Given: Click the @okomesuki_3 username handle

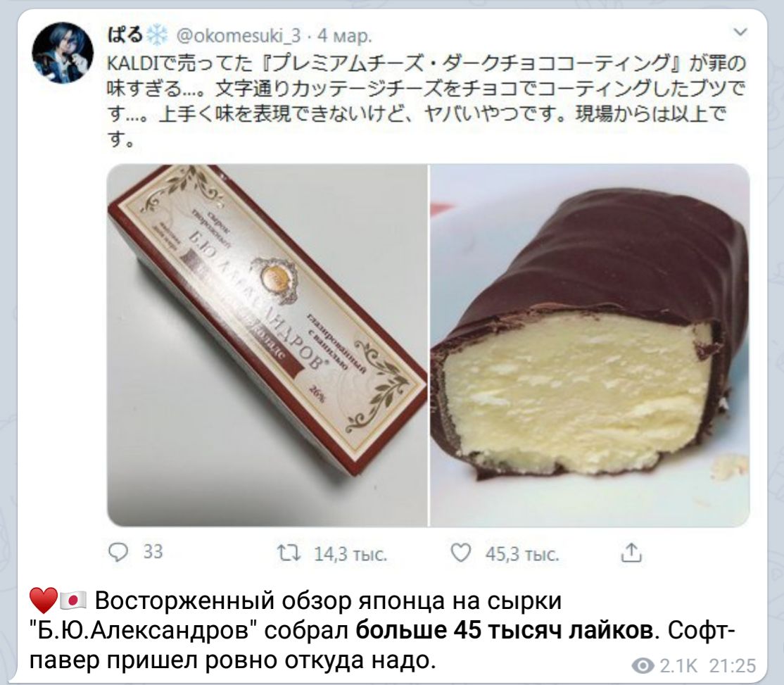Looking at the screenshot, I should pyautogui.click(x=239, y=35).
